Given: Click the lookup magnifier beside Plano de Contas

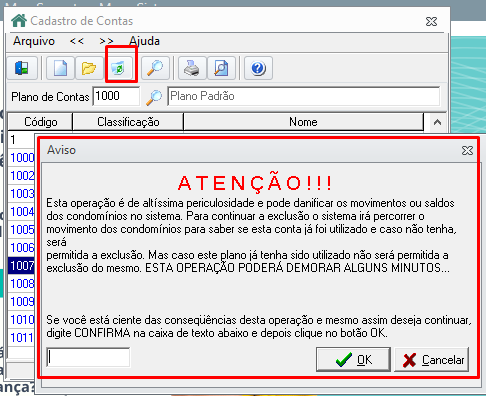Looking at the screenshot, I should tap(154, 97).
